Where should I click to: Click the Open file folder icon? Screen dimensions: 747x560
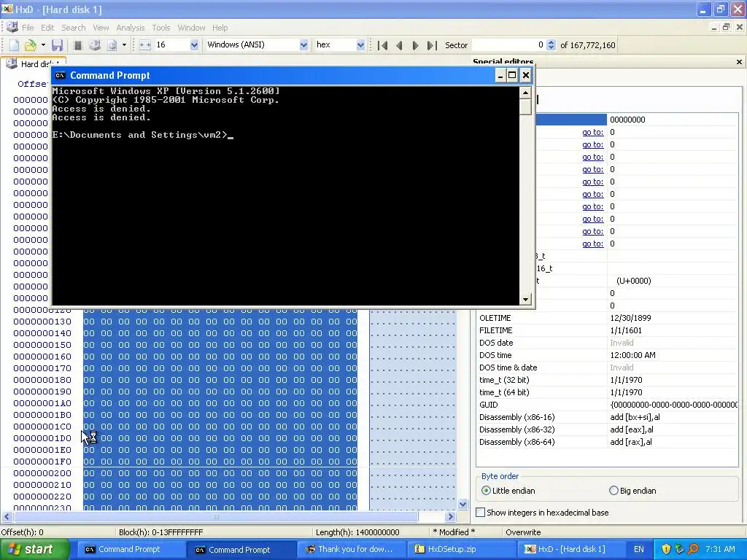pyautogui.click(x=31, y=45)
